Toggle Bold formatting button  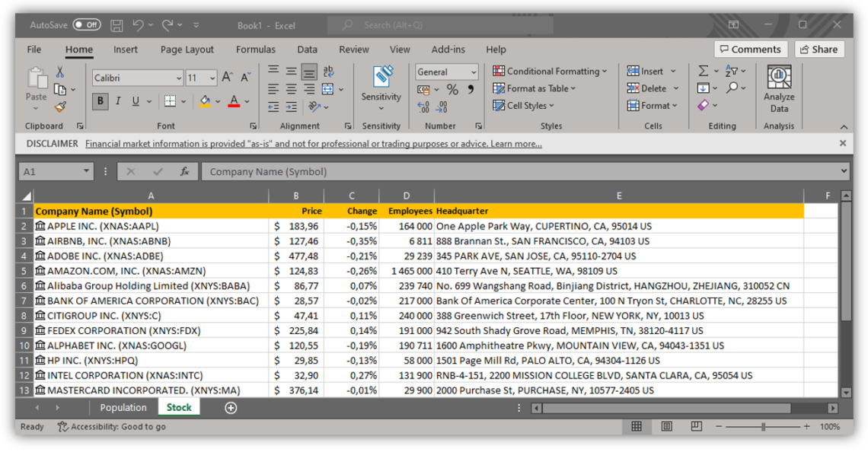pyautogui.click(x=101, y=101)
